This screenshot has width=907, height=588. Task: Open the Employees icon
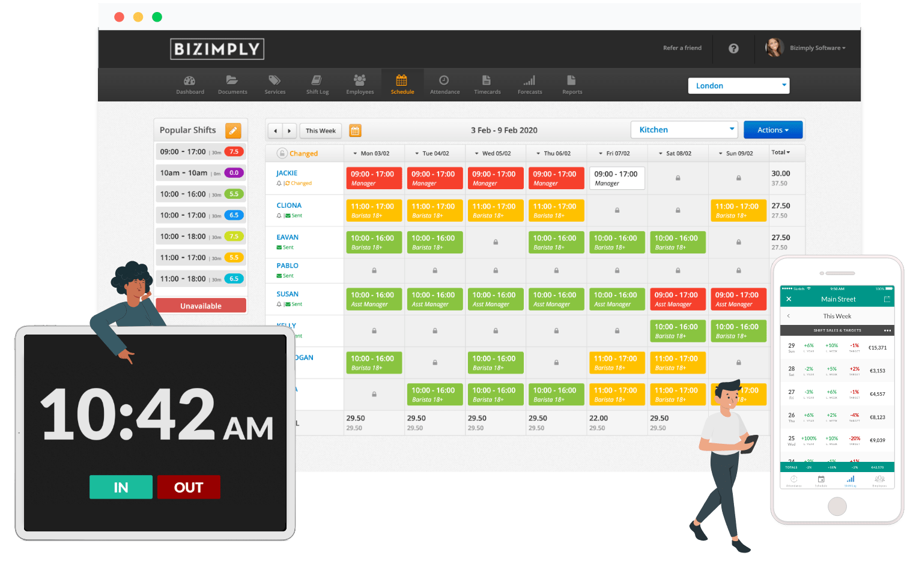(x=360, y=80)
